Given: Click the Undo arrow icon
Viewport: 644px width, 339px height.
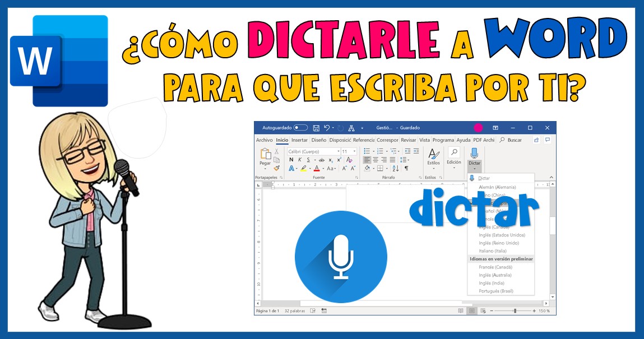Looking at the screenshot, I should [x=327, y=128].
